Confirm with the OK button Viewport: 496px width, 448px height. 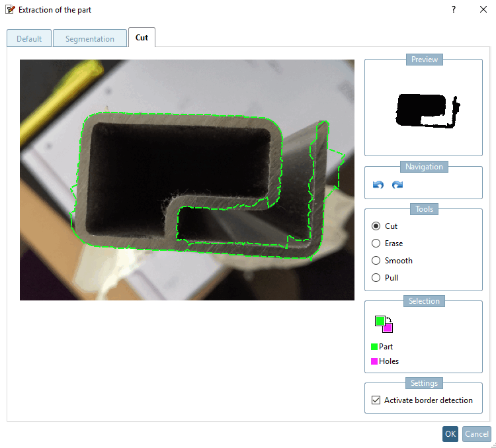[450, 433]
